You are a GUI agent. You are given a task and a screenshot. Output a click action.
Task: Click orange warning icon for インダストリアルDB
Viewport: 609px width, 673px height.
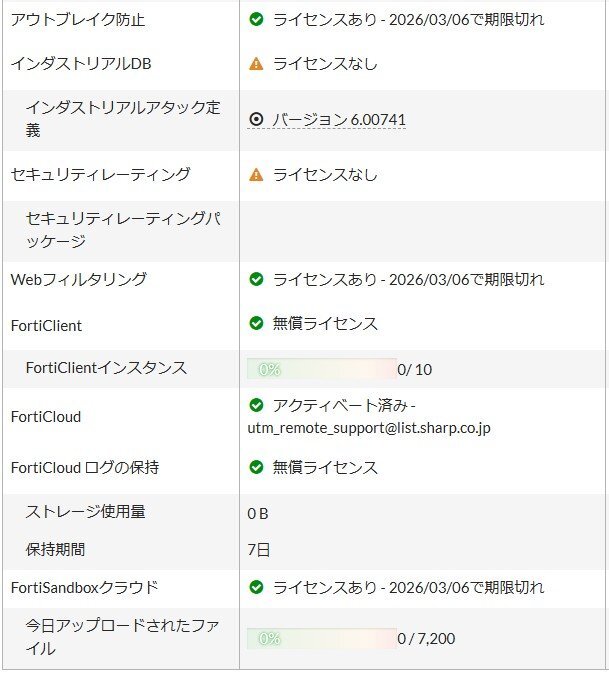point(256,64)
